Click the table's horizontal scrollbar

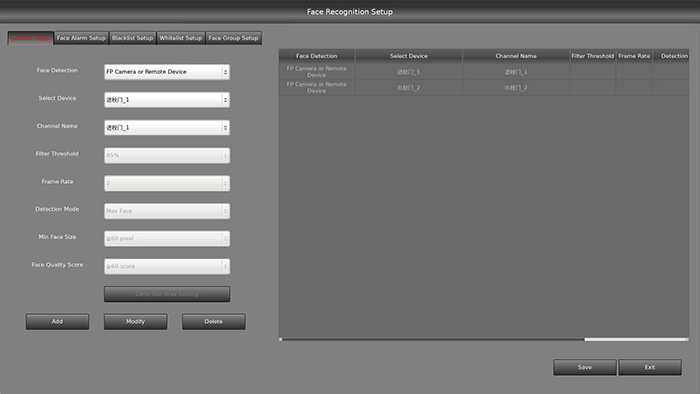tap(484, 340)
